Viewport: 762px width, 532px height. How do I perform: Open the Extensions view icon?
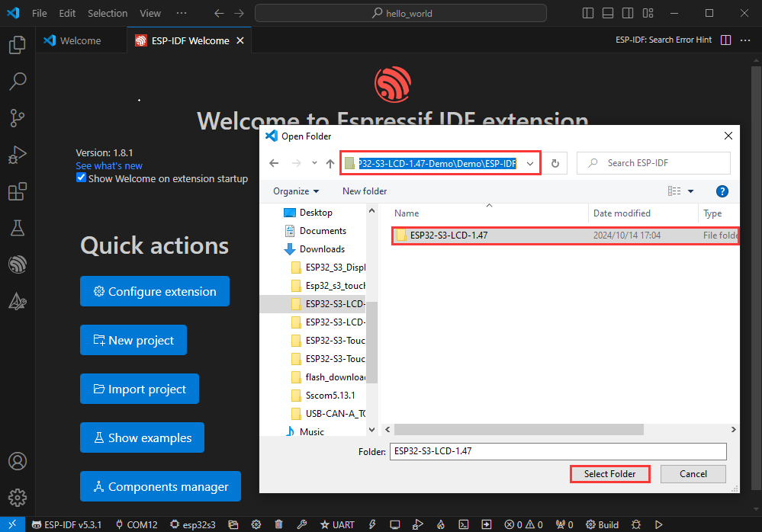[x=17, y=191]
